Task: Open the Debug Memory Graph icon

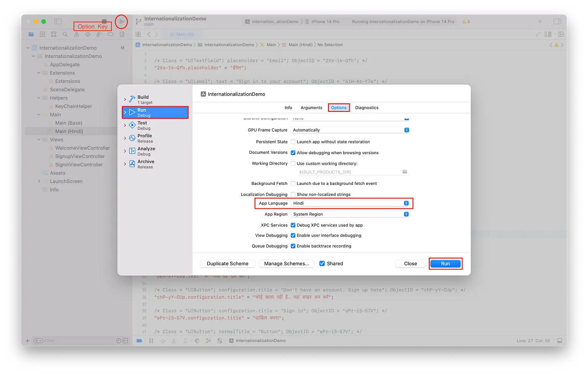Action: coord(208,341)
